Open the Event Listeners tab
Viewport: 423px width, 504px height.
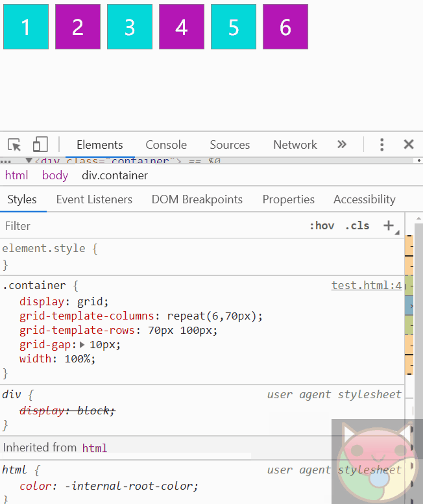(94, 199)
